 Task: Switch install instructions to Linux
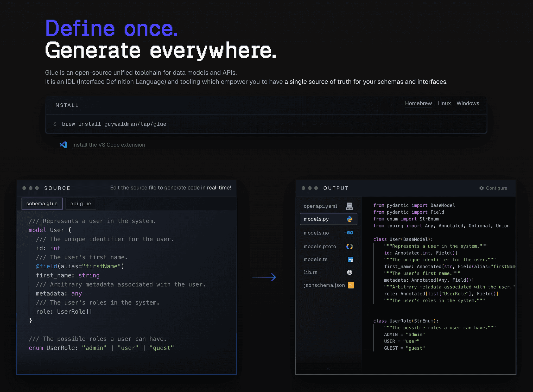(x=444, y=103)
